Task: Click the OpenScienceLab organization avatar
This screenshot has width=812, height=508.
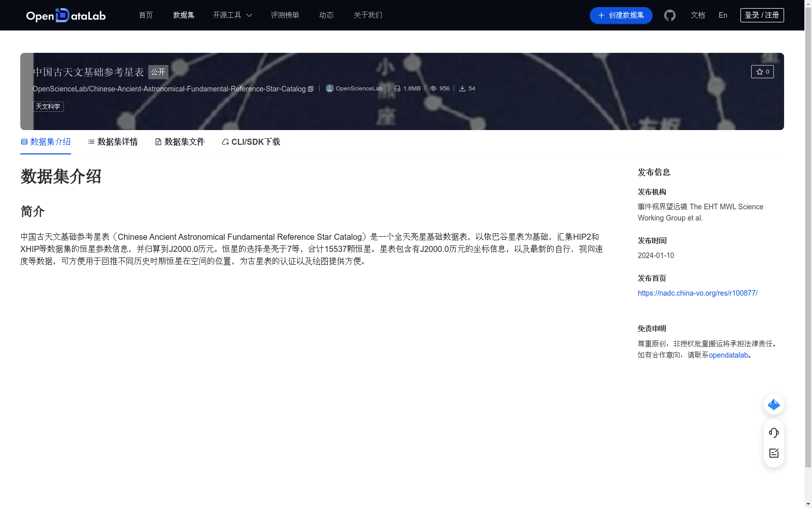Action: pos(329,88)
